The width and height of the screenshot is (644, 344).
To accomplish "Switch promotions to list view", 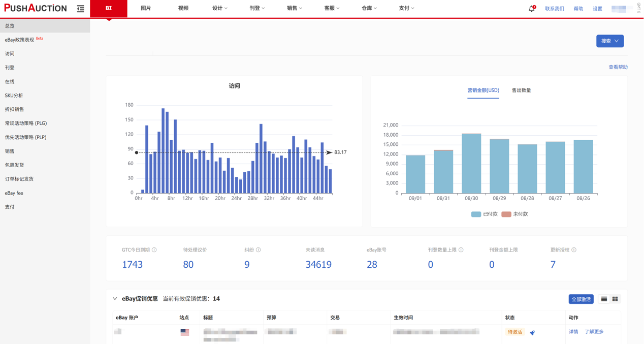I will click(x=604, y=299).
